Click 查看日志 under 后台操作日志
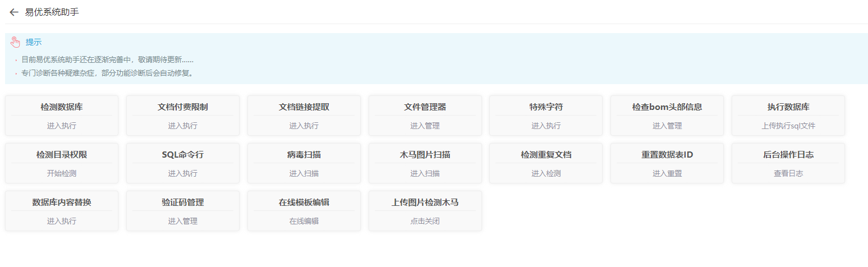Viewport: 868px width, 267px height. tap(788, 173)
